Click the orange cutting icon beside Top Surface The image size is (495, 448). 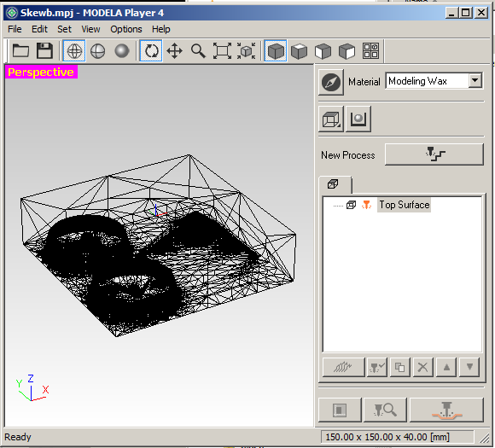[x=366, y=205]
